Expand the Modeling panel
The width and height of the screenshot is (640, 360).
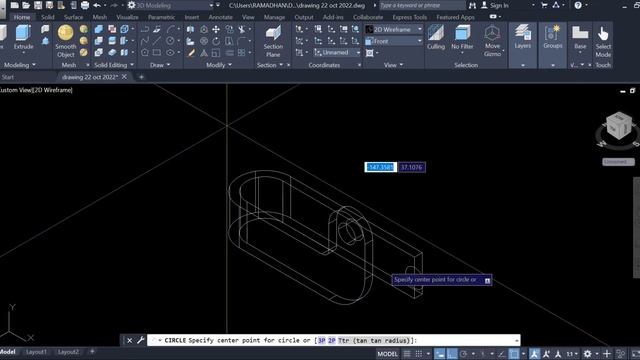pos(20,65)
